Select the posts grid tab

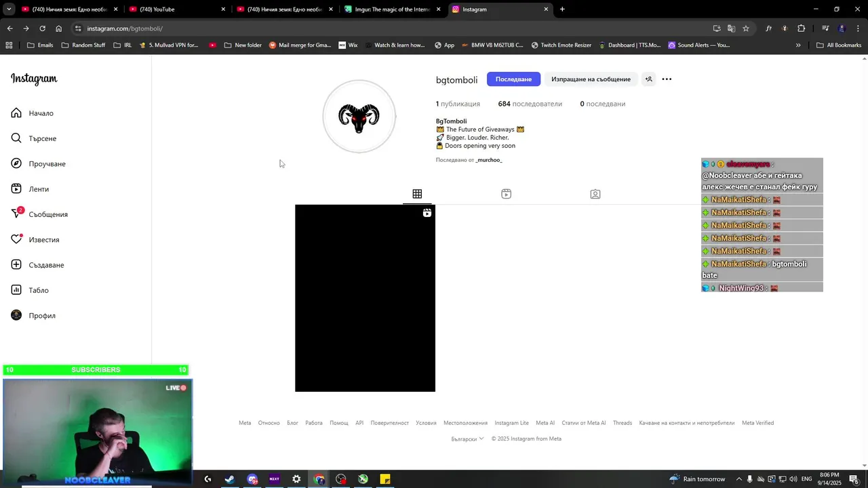click(x=417, y=194)
